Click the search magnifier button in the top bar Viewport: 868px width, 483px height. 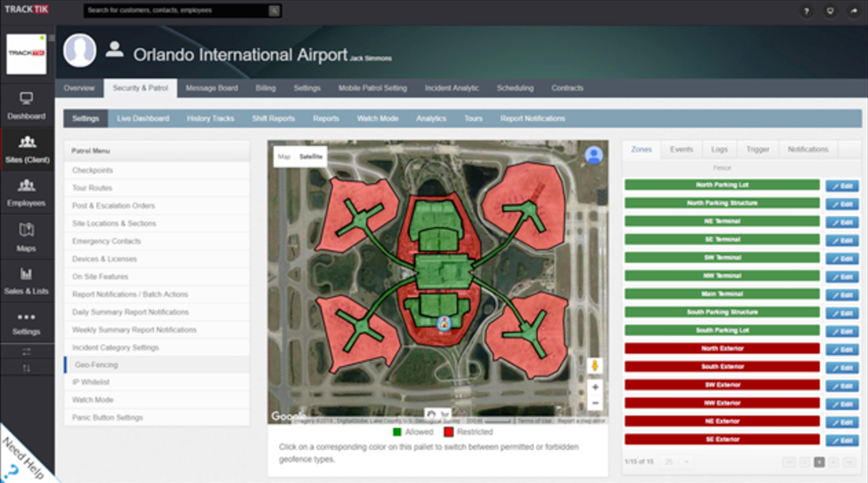click(x=274, y=10)
